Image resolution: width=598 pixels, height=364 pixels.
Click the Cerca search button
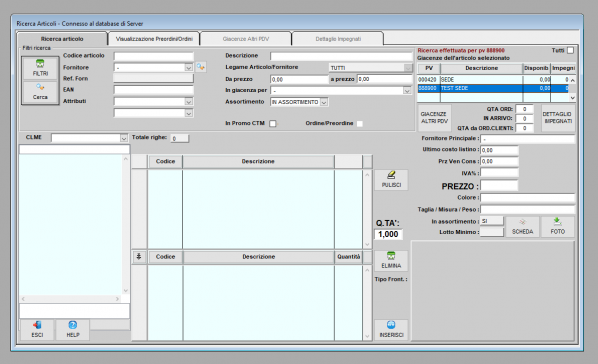coord(40,92)
